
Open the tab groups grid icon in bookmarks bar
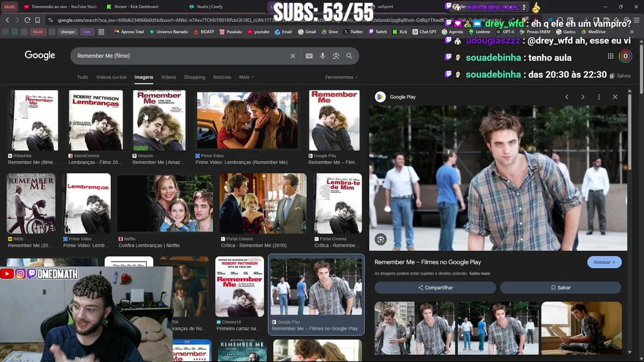pyautogui.click(x=101, y=32)
